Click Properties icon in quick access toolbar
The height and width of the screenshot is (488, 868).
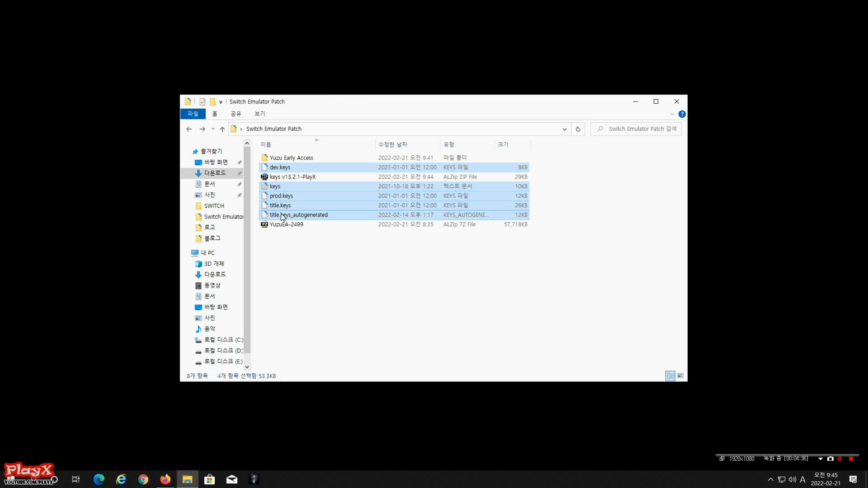(x=202, y=102)
